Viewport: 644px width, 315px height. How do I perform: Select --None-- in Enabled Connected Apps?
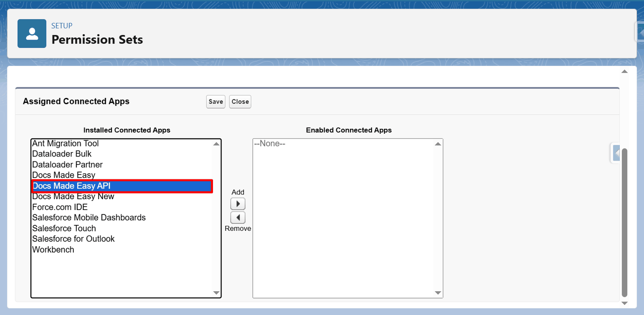pyautogui.click(x=343, y=144)
